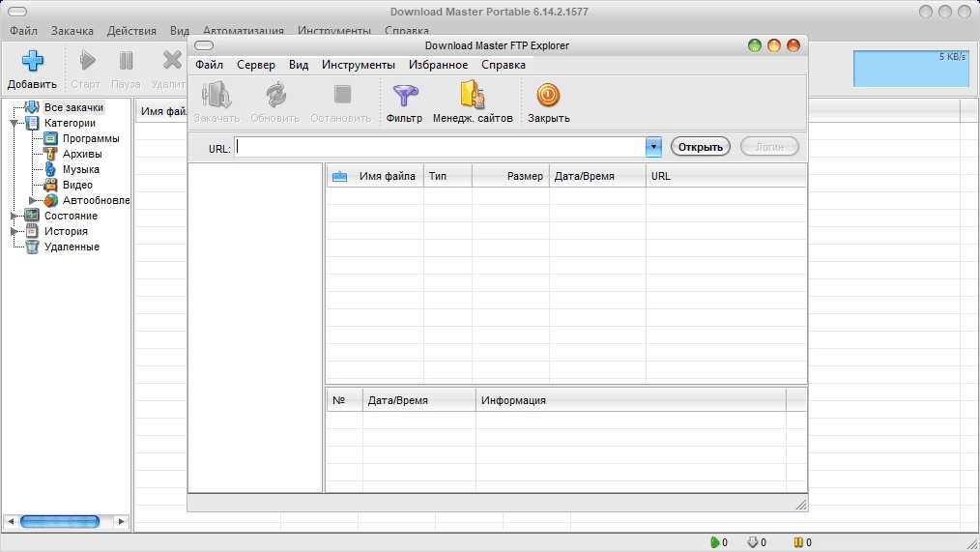Click the Информация log column header
The image size is (980, 552).
click(631, 400)
